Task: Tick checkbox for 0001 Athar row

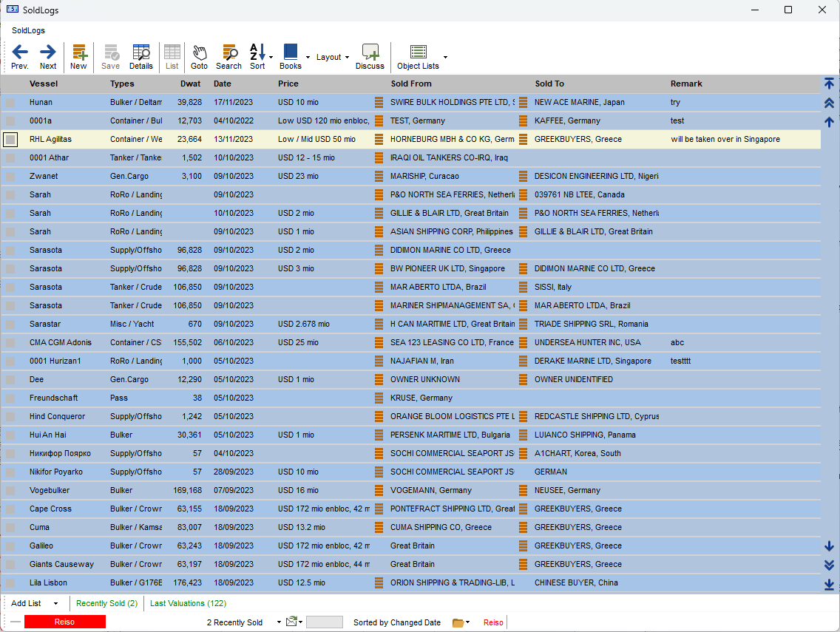Action: [10, 158]
